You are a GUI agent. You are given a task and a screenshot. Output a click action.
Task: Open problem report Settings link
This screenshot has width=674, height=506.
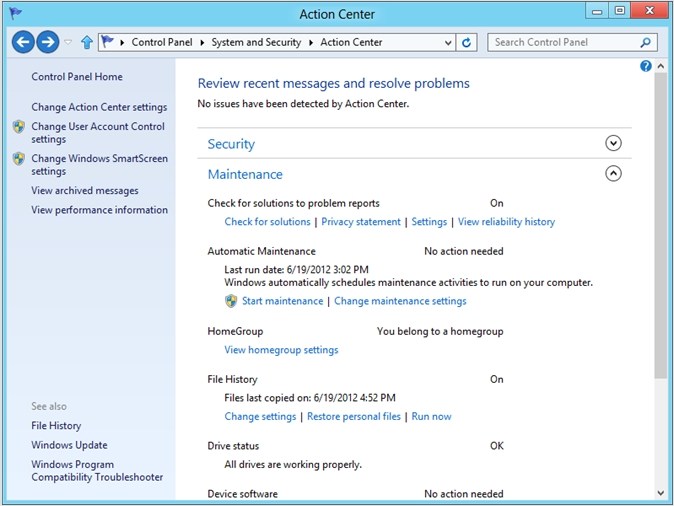(429, 222)
